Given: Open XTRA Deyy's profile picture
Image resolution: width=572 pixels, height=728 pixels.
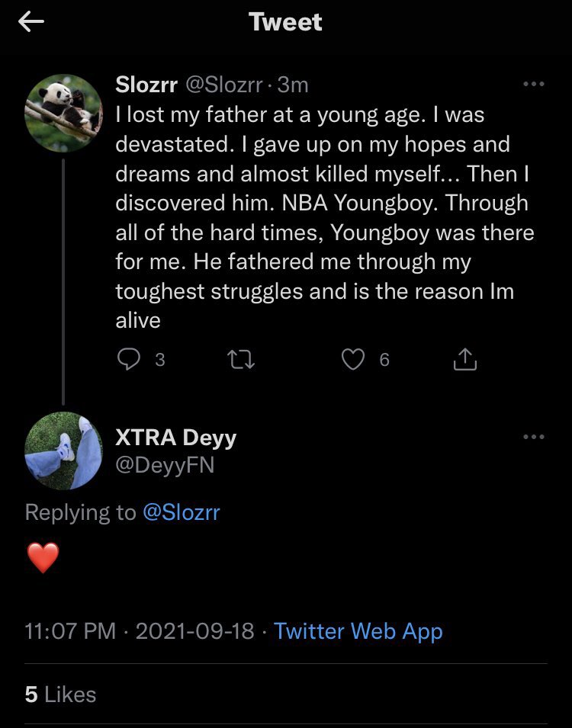Looking at the screenshot, I should 63,450.
